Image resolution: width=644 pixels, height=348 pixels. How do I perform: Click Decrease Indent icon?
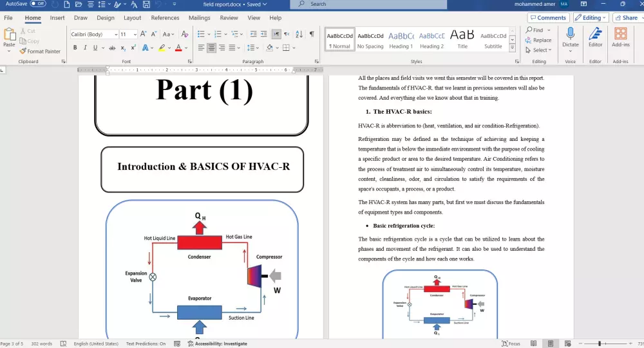[253, 34]
